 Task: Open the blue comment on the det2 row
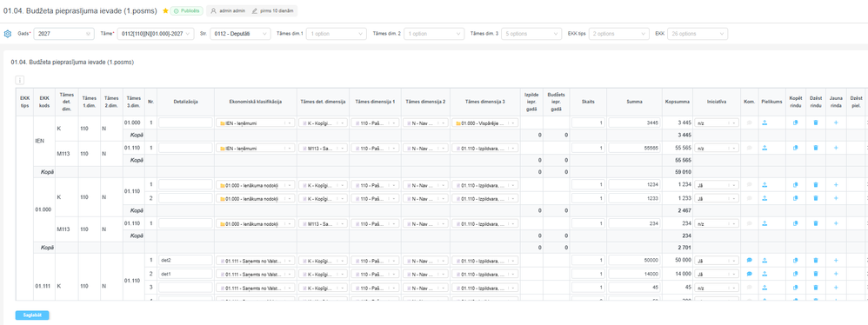coord(749,260)
